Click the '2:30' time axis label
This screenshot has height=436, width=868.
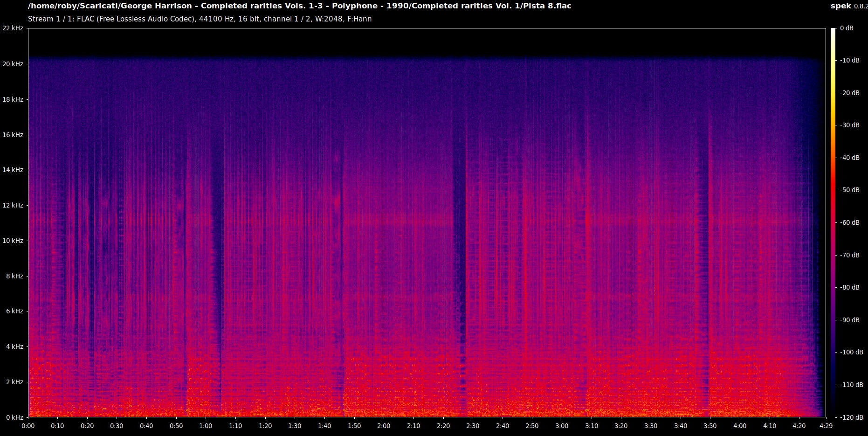tap(473, 426)
